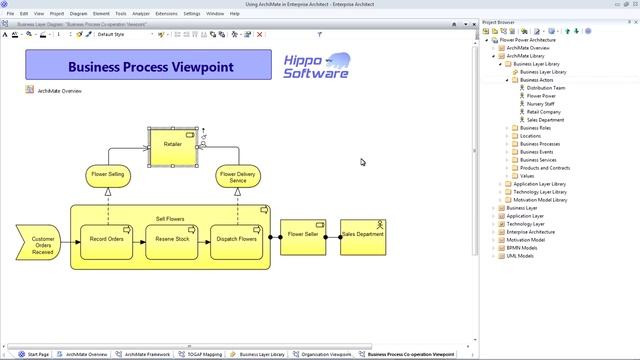Expand the Motivation Model package
640x360 pixels.
tap(493, 240)
